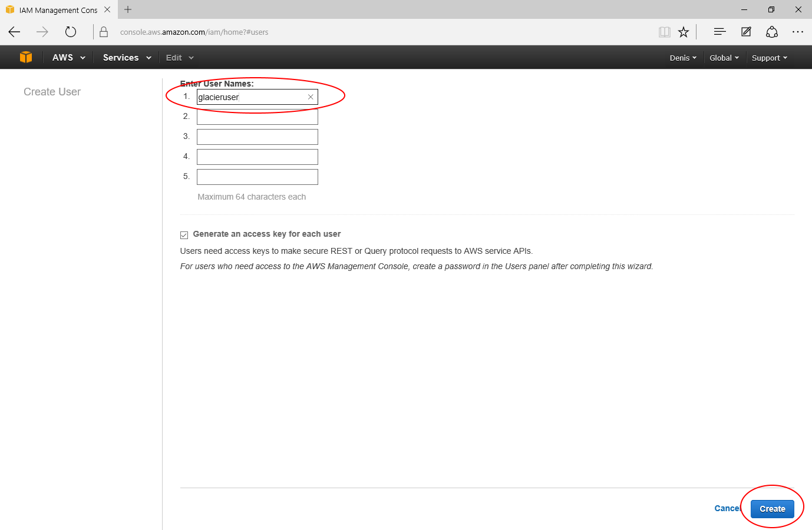Screen dimensions: 812x530
Task: Toggle Generate an access key checkbox
Action: [x=184, y=235]
